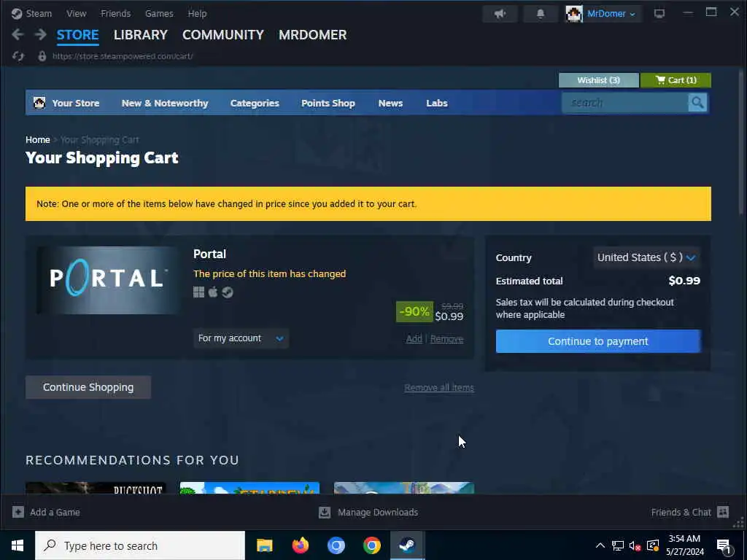Viewport: 747px width, 560px height.
Task: Click the $0.99 estimated total value
Action: 684,281
